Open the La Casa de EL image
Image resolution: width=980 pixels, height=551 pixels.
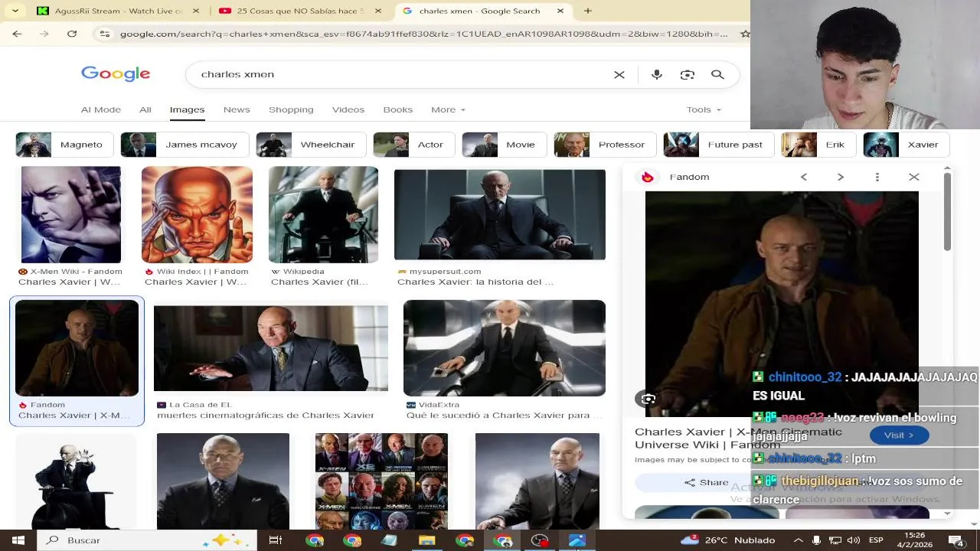click(271, 348)
